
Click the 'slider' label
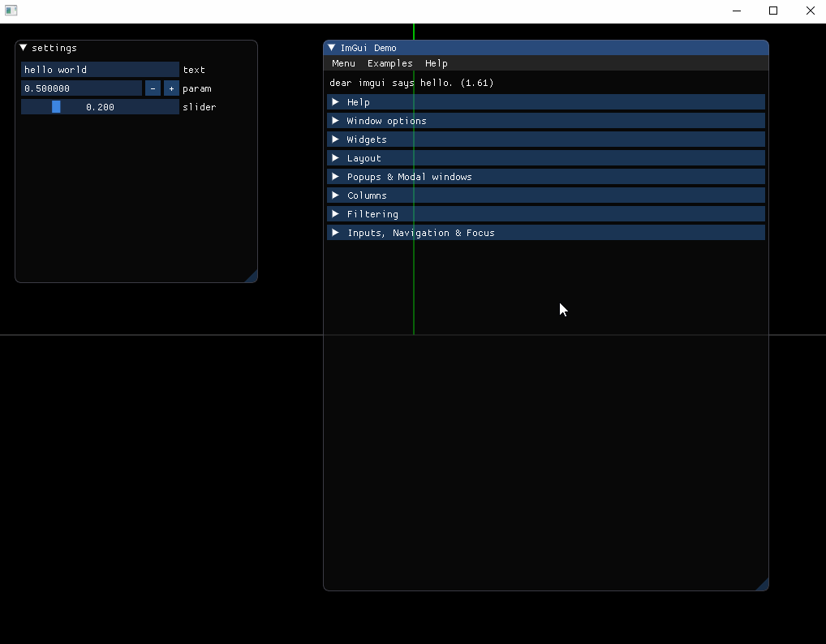pyautogui.click(x=199, y=107)
